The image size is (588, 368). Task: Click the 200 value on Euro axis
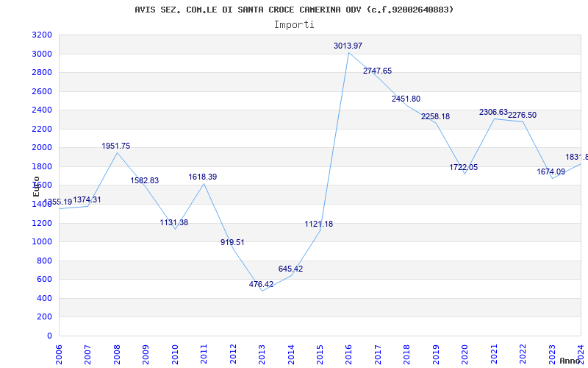click(45, 317)
